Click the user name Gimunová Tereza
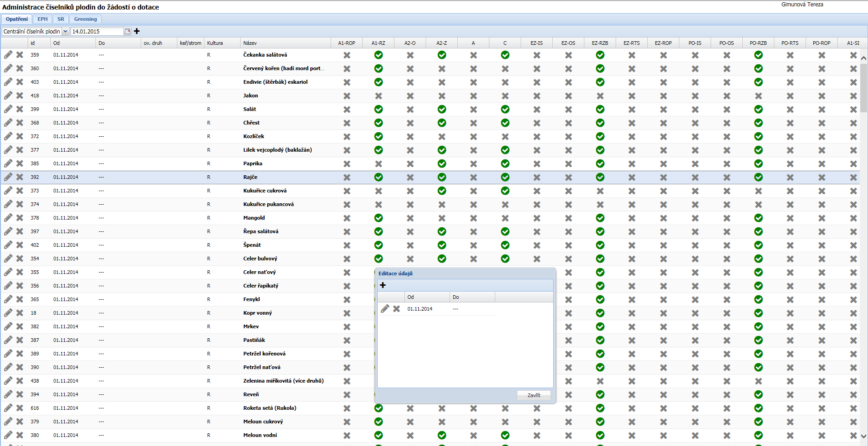 click(x=802, y=5)
